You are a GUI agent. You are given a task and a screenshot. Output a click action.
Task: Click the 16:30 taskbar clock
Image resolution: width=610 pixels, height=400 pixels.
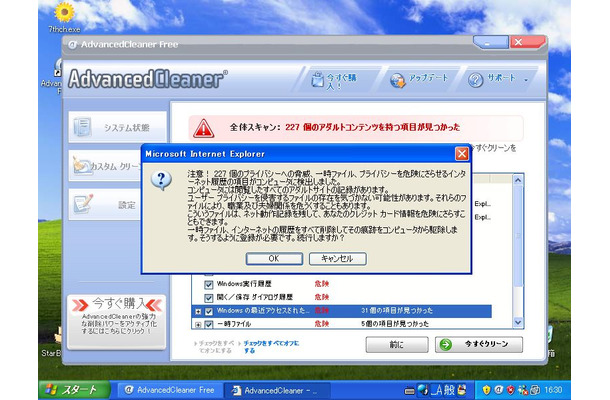(x=553, y=390)
